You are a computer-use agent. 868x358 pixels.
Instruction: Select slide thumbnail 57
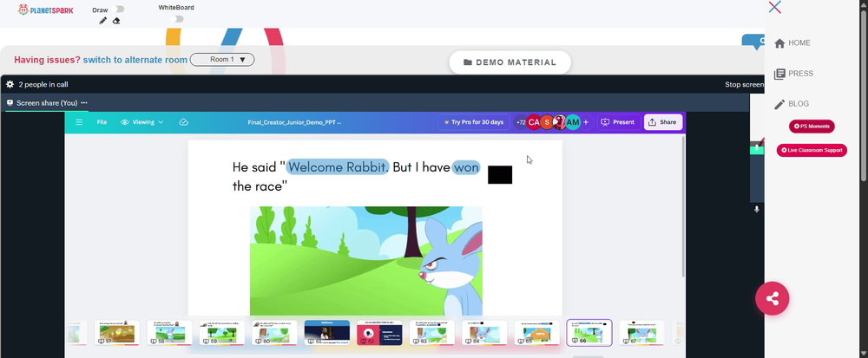(x=117, y=333)
